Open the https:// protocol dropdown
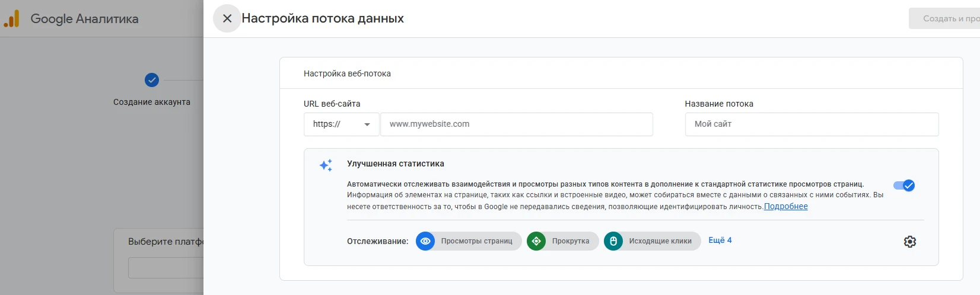The width and height of the screenshot is (980, 295). pyautogui.click(x=342, y=124)
